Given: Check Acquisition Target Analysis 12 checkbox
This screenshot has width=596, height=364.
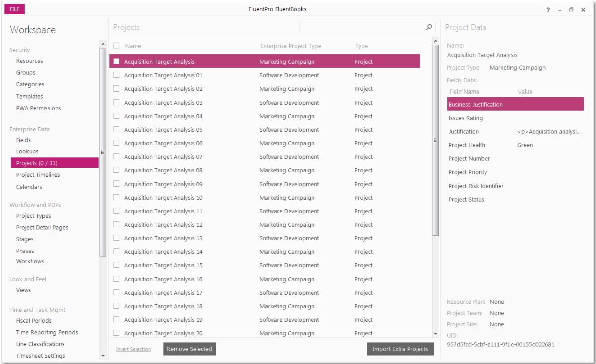Looking at the screenshot, I should coord(116,225).
